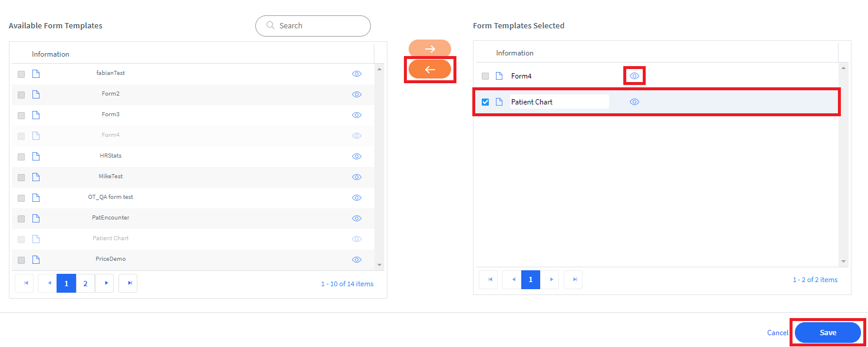Select page 1 of selected templates pager
Image resolution: width=868 pixels, height=347 pixels.
[x=531, y=280]
